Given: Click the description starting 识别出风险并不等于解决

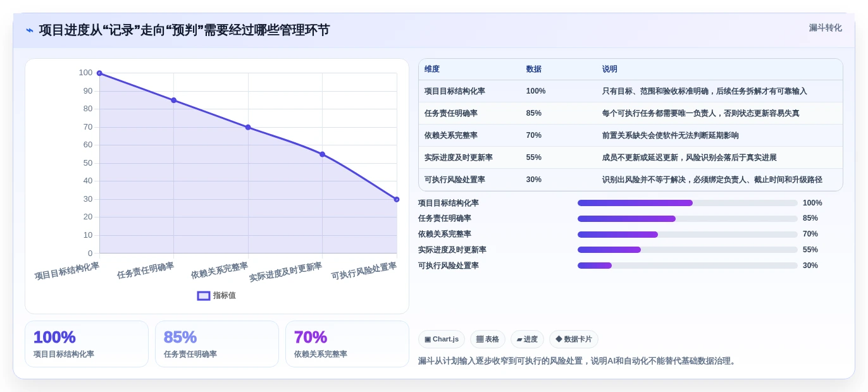Looking at the screenshot, I should tap(712, 180).
